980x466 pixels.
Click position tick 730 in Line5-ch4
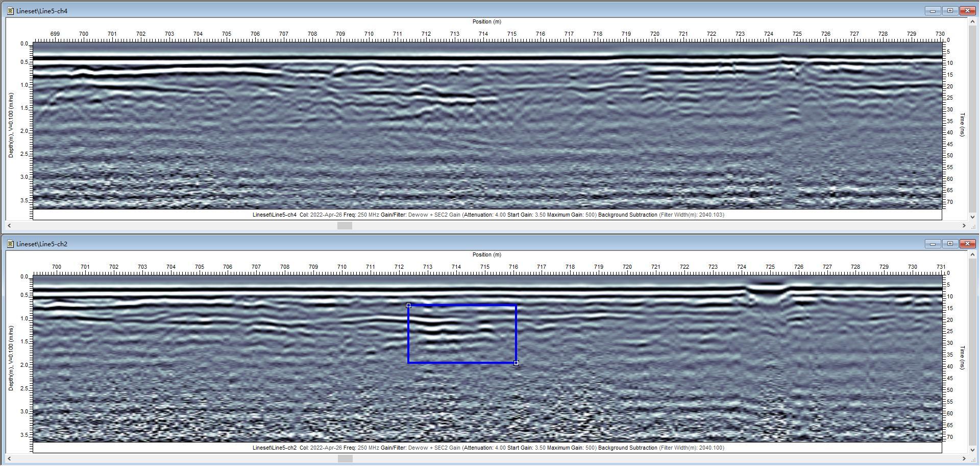tap(940, 34)
